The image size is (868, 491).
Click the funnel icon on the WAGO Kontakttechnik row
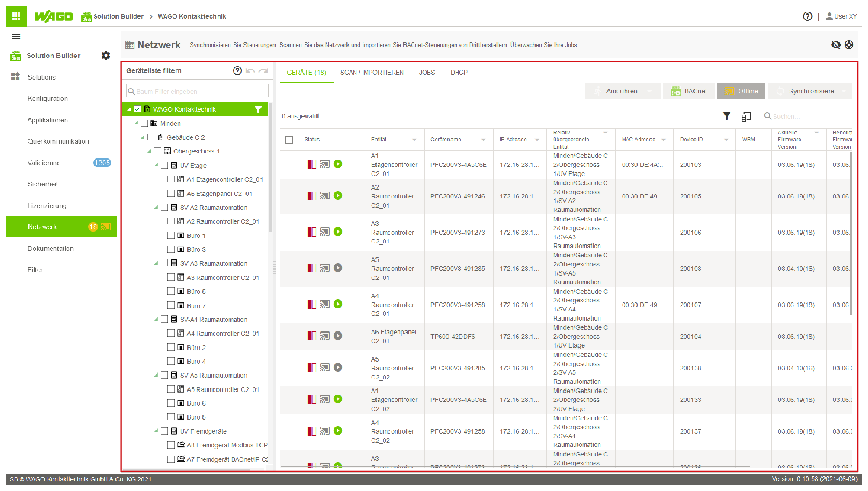(x=258, y=109)
